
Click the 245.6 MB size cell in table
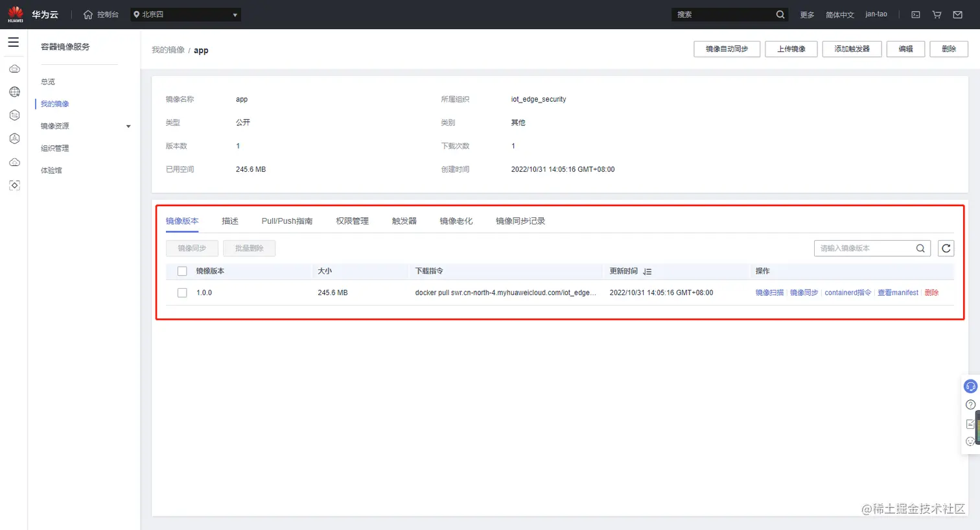pos(332,293)
